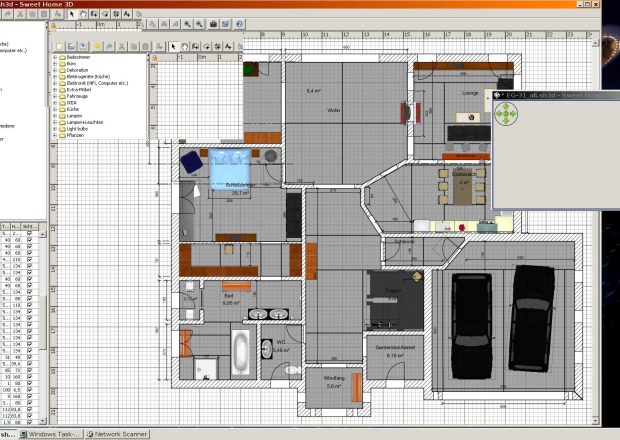Expand the Fahrzeuge category node
The height and width of the screenshot is (440, 620).
55,96
